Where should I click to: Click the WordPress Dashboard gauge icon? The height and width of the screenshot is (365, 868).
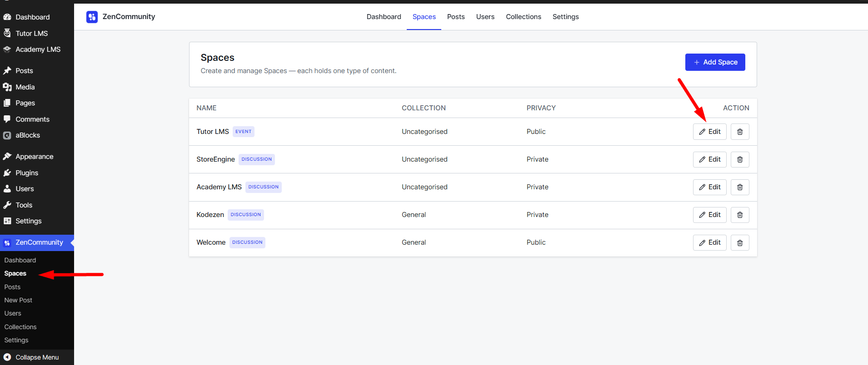(x=7, y=17)
